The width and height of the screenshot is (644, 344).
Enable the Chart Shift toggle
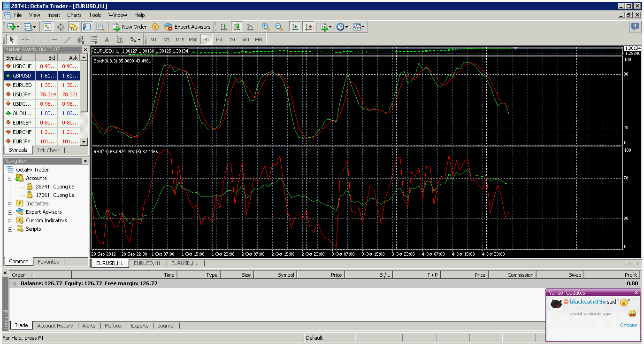pos(308,27)
